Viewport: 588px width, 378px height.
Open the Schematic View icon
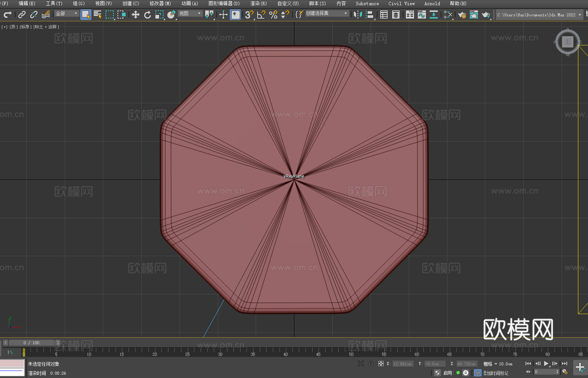448,14
